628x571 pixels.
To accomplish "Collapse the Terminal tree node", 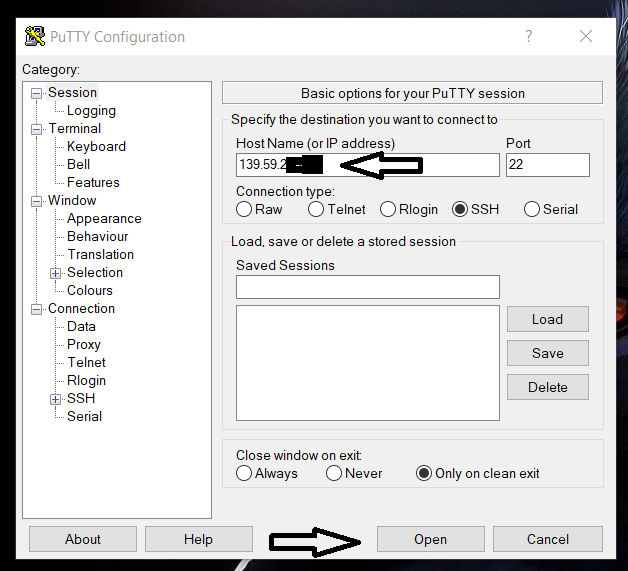I will click(x=36, y=129).
